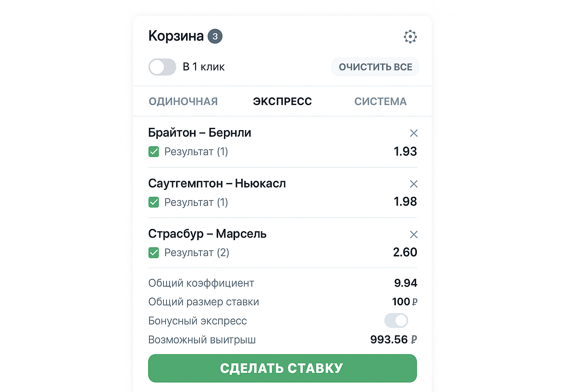Disable the Бонусный экспресс toggle

point(396,320)
